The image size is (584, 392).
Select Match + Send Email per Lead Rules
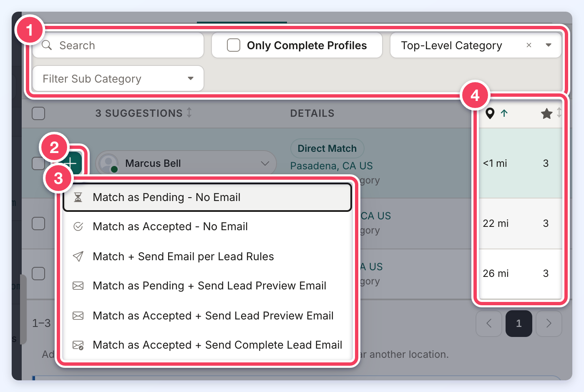[207, 256]
